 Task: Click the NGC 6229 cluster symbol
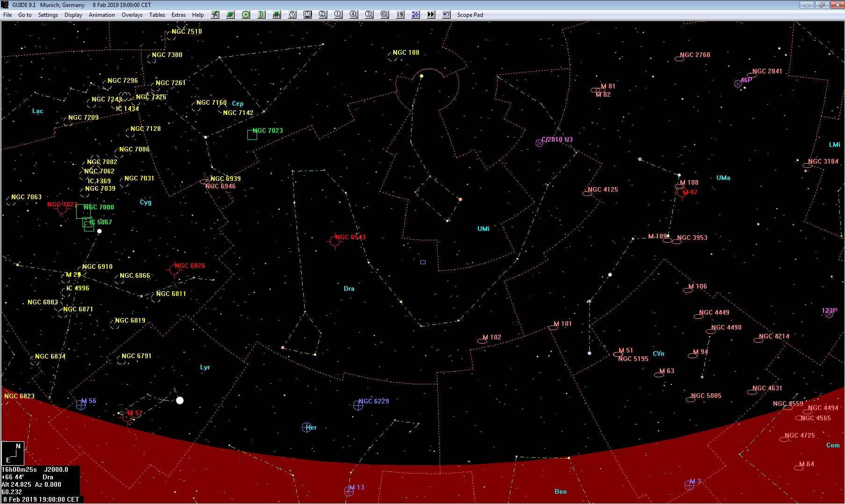pyautogui.click(x=358, y=405)
